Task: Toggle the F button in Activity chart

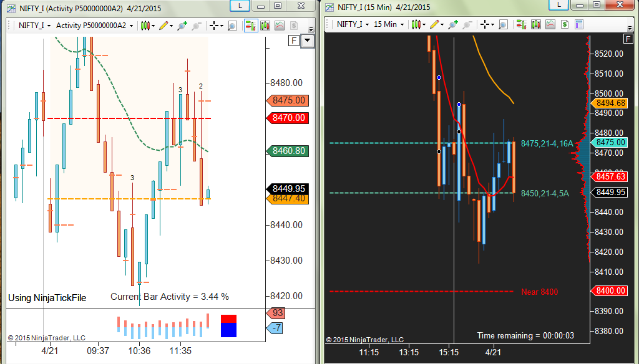Action: pyautogui.click(x=294, y=41)
